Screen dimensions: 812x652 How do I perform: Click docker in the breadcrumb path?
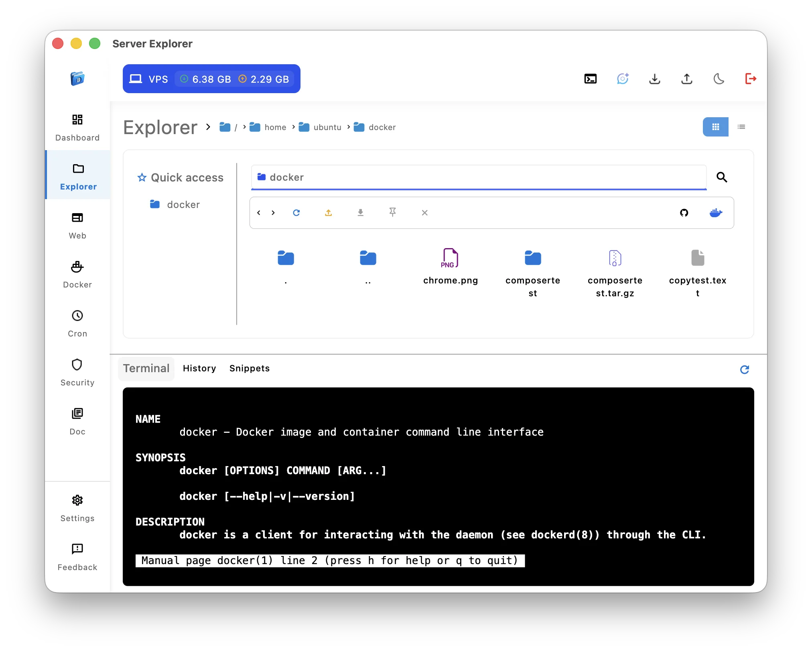click(x=375, y=127)
